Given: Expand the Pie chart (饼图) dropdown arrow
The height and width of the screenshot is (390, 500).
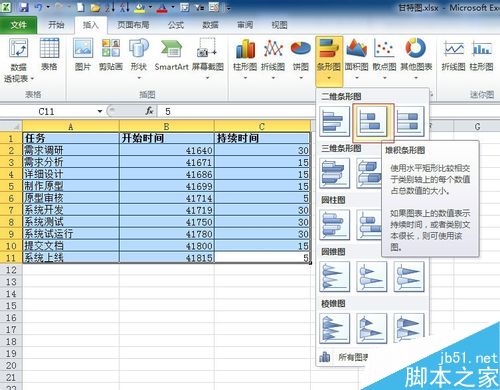Looking at the screenshot, I should coord(301,78).
